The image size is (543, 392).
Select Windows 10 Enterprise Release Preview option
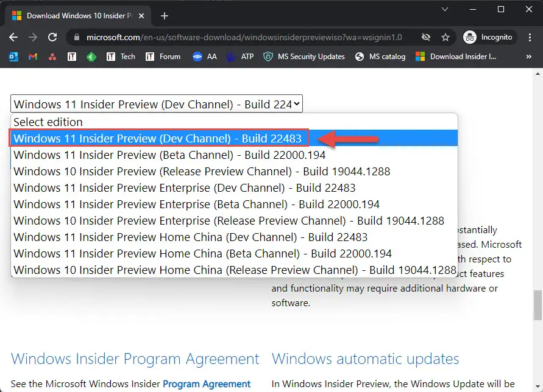click(234, 220)
